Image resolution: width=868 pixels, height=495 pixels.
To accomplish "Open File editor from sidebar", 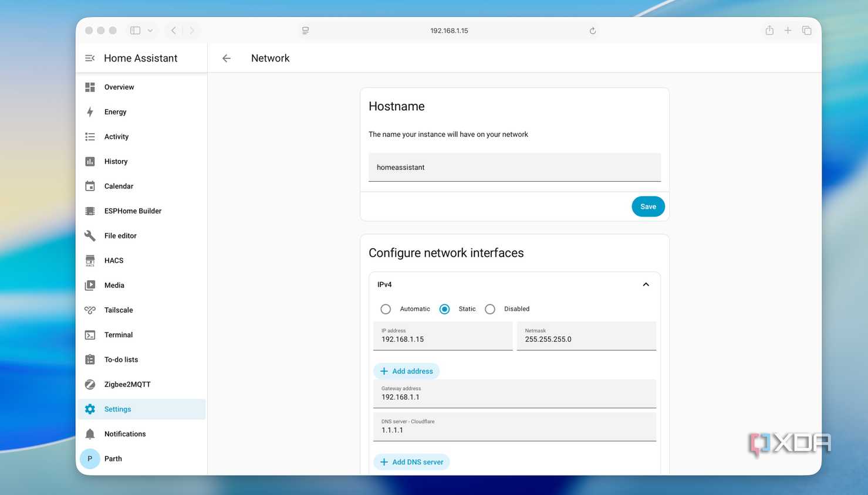I will coord(141,236).
